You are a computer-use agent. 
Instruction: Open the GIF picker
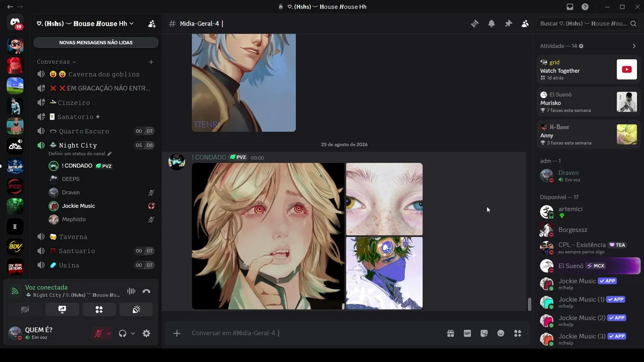pyautogui.click(x=467, y=333)
